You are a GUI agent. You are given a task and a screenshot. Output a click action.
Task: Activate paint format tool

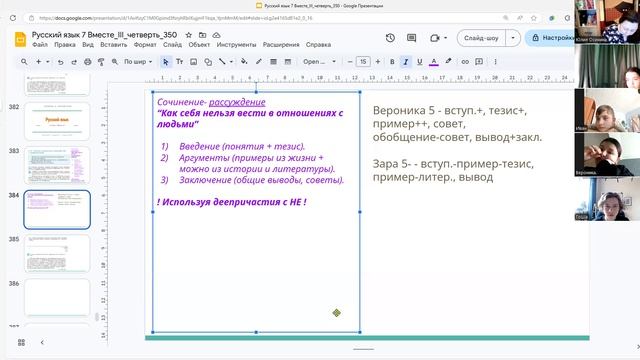click(x=101, y=62)
